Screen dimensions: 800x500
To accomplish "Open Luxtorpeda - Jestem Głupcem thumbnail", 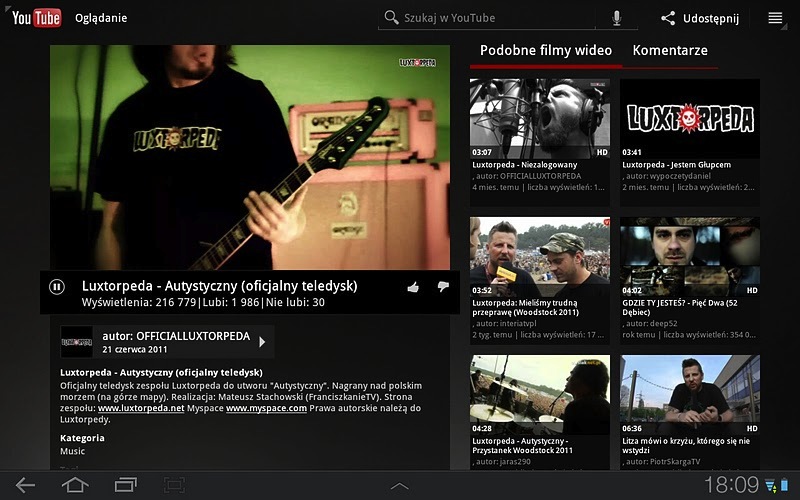I will coord(690,118).
